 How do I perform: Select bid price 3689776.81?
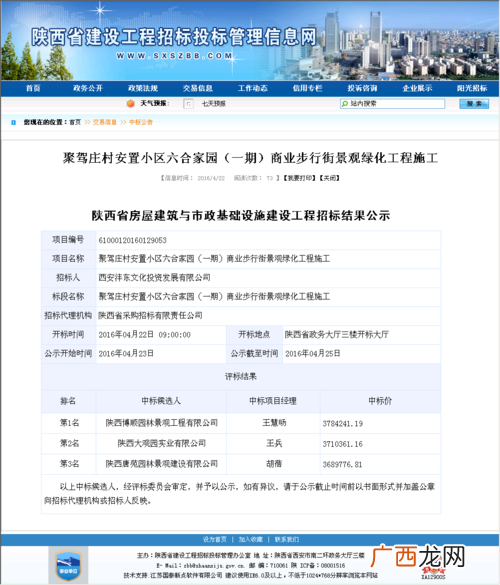point(343,464)
